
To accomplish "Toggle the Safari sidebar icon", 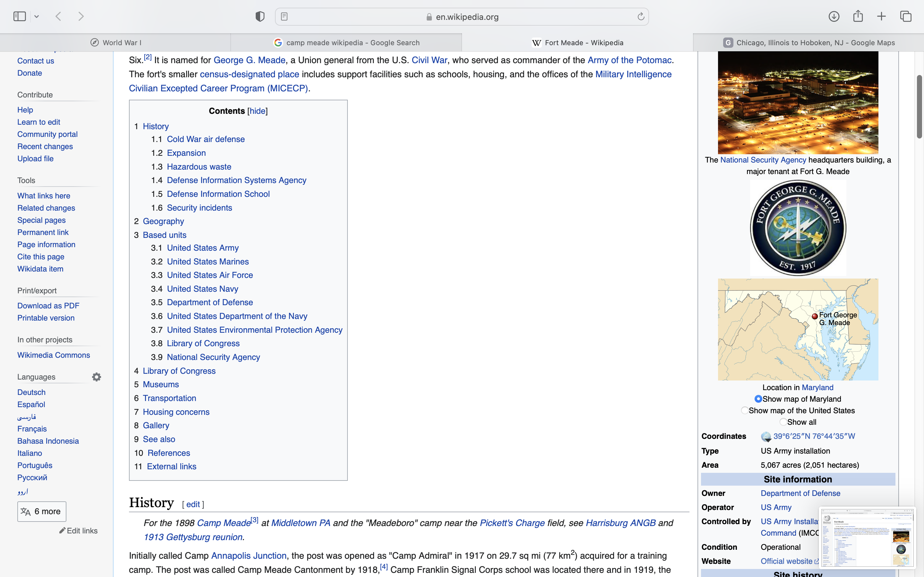I will click(x=20, y=16).
